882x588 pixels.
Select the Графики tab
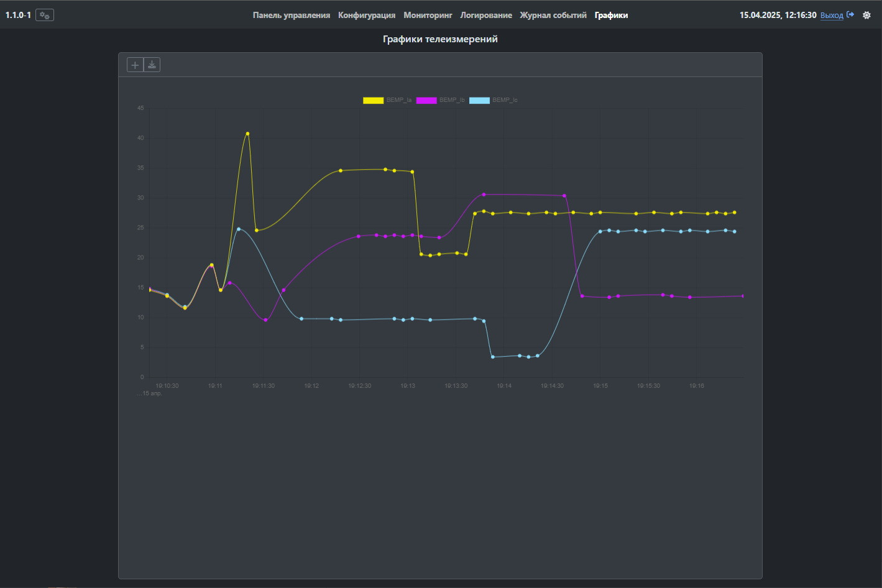point(611,15)
